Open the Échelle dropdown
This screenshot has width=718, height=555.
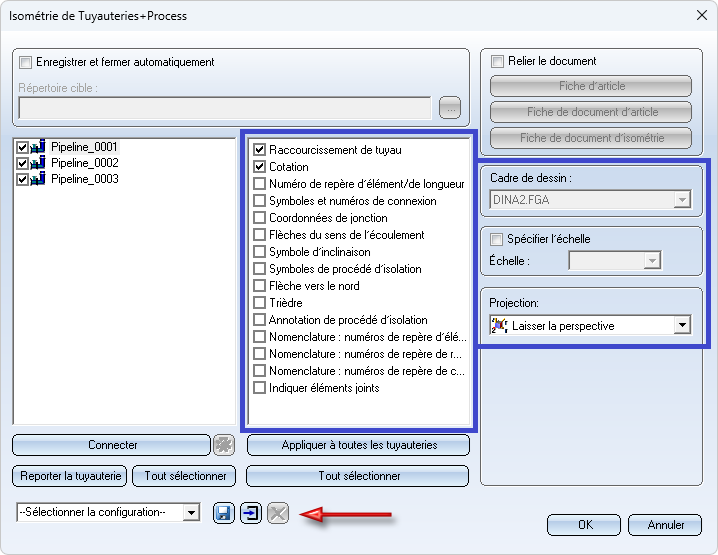pyautogui.click(x=652, y=261)
